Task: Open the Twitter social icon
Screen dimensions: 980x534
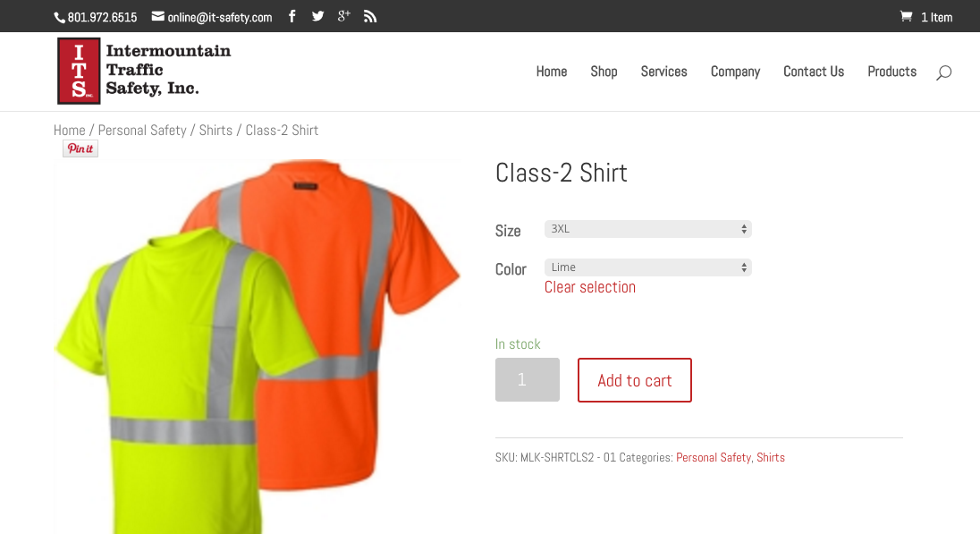Action: (318, 16)
